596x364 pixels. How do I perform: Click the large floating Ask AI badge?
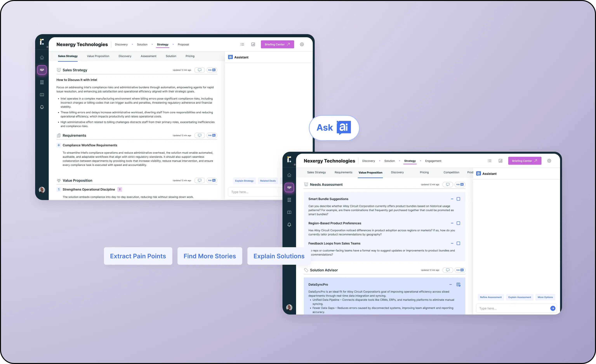[334, 128]
